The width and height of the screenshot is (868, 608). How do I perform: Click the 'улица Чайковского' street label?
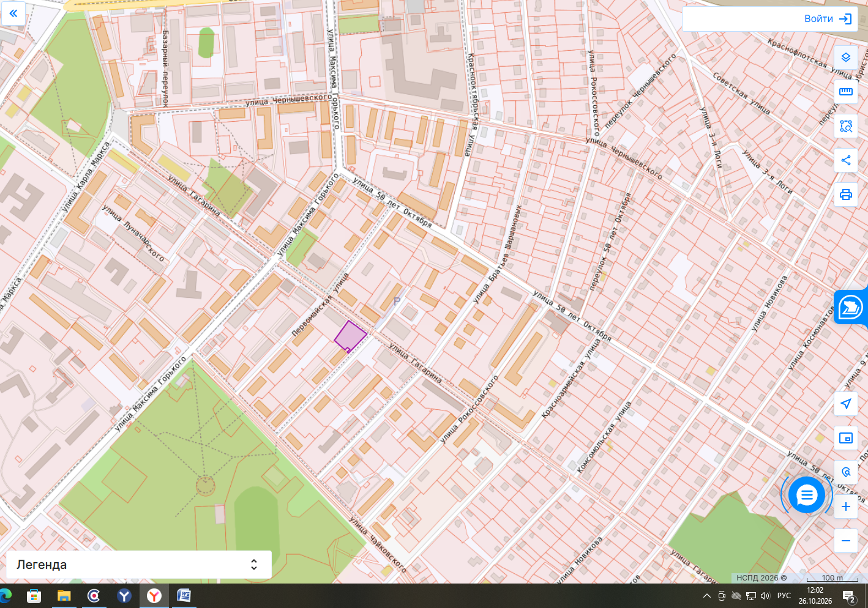377,545
